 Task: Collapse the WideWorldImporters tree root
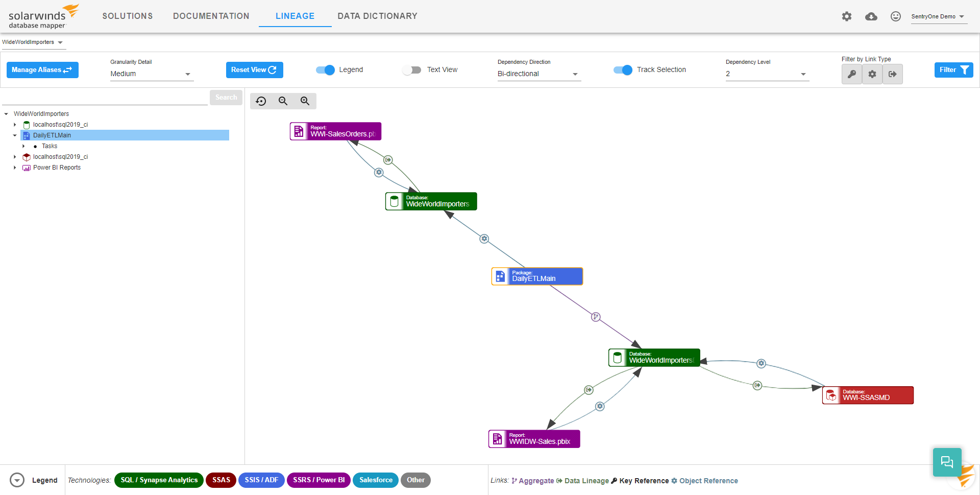click(6, 114)
